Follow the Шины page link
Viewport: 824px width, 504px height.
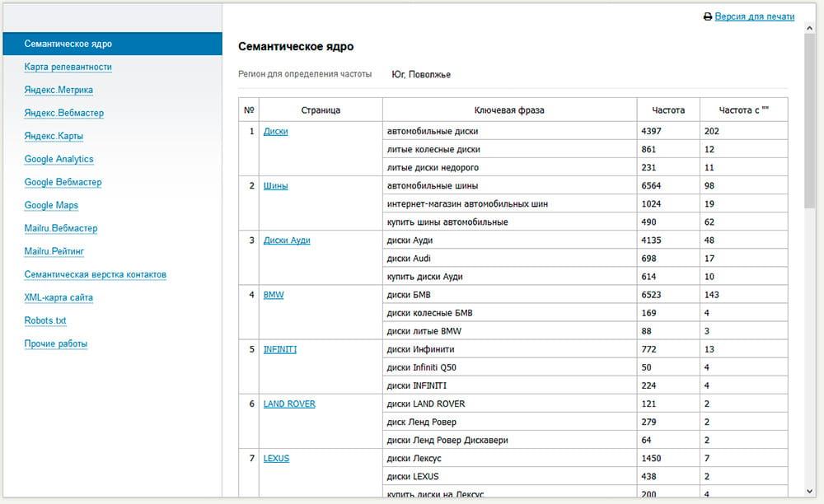pos(275,186)
